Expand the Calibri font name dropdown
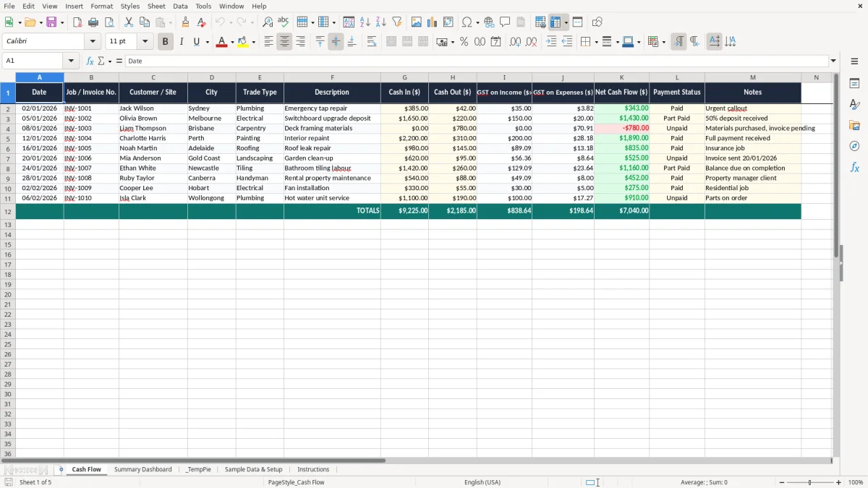The image size is (868, 488). 93,42
